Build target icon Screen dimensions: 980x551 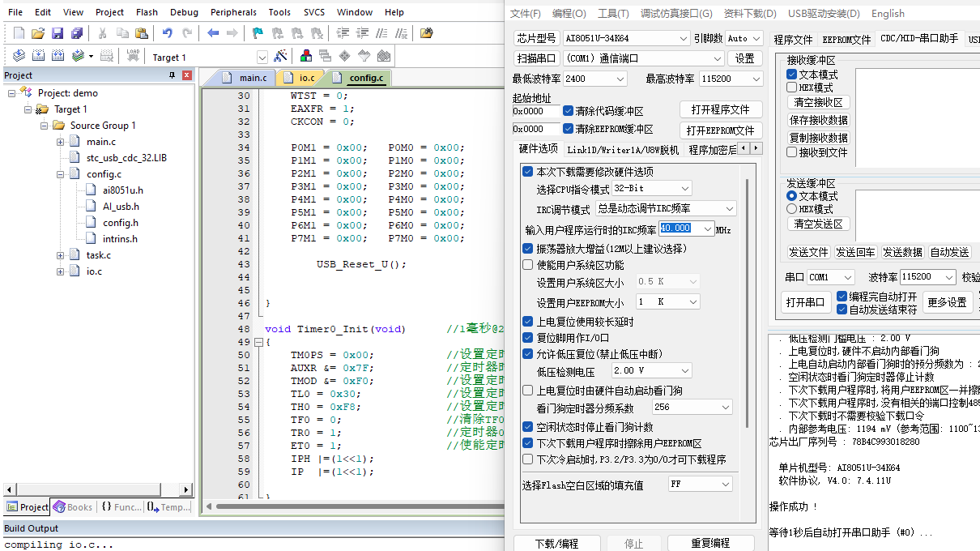(38, 56)
